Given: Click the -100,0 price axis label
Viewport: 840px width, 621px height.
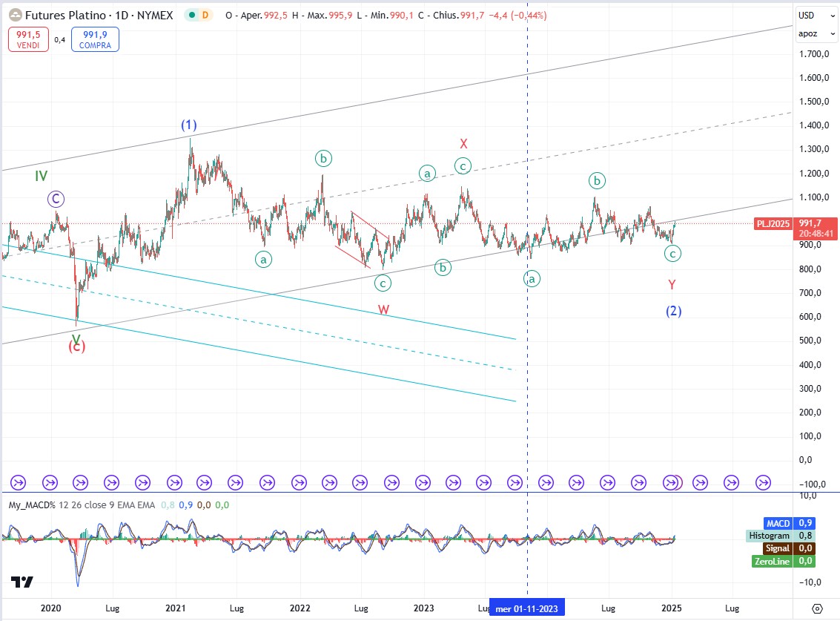Looking at the screenshot, I should (812, 484).
